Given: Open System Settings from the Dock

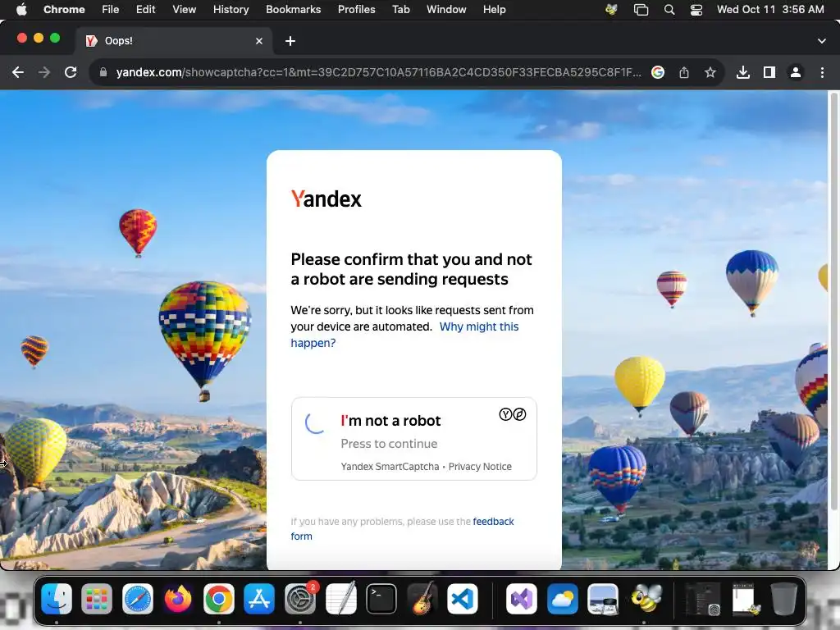Looking at the screenshot, I should coord(300,598).
